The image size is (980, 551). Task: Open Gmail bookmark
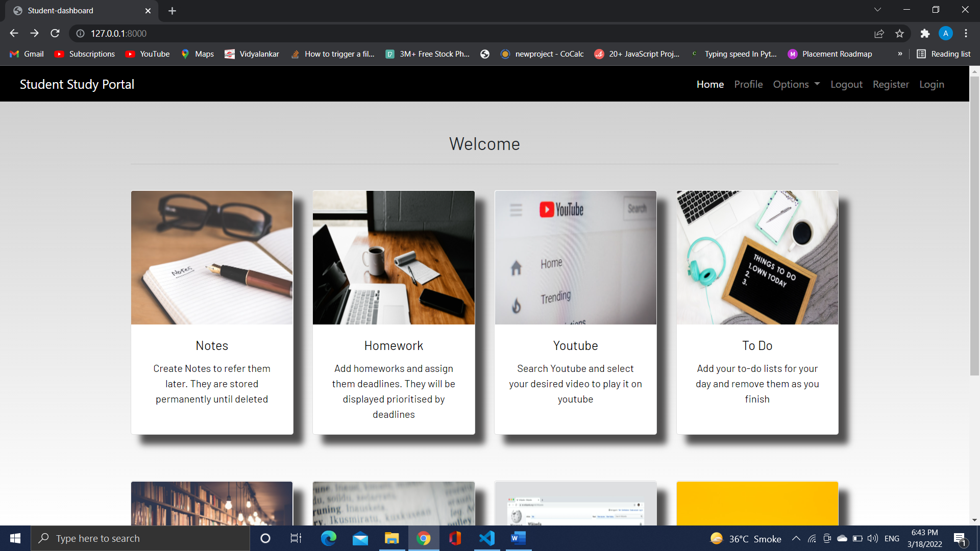(x=27, y=54)
